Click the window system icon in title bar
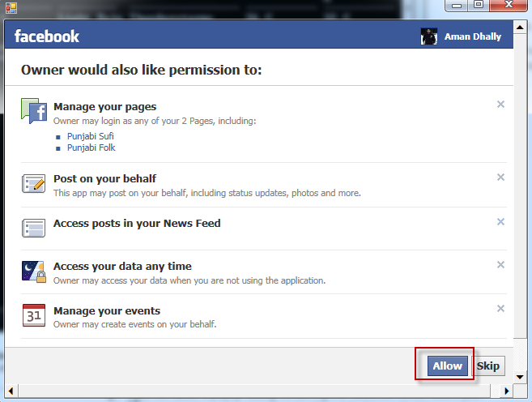Image resolution: width=532 pixels, height=402 pixels. (x=11, y=6)
